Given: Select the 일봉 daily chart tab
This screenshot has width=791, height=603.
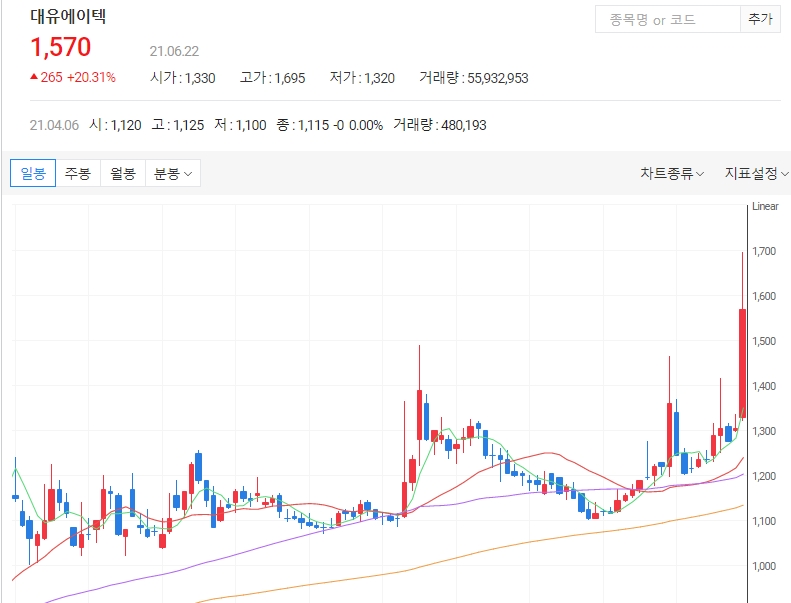Looking at the screenshot, I should point(33,173).
